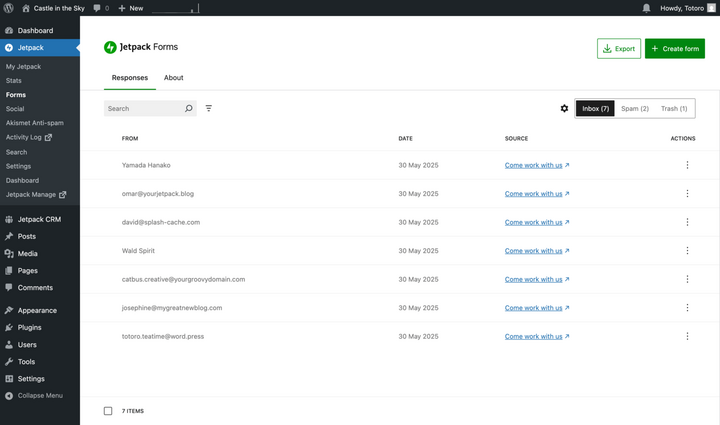Open the Social submenu item
Image resolution: width=720 pixels, height=425 pixels.
(15, 109)
